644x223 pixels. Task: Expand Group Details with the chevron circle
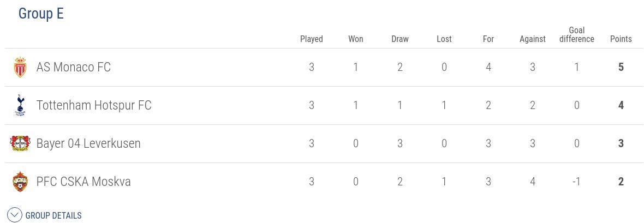click(x=15, y=215)
